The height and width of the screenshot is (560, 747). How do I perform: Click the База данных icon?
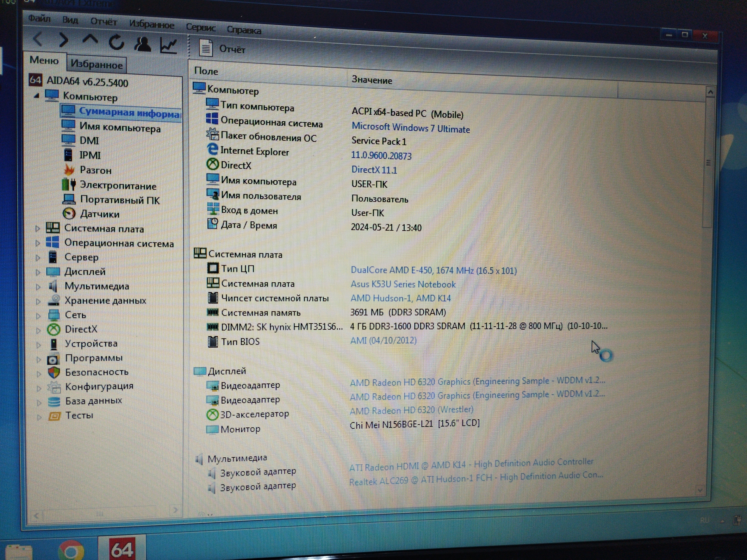tap(54, 401)
